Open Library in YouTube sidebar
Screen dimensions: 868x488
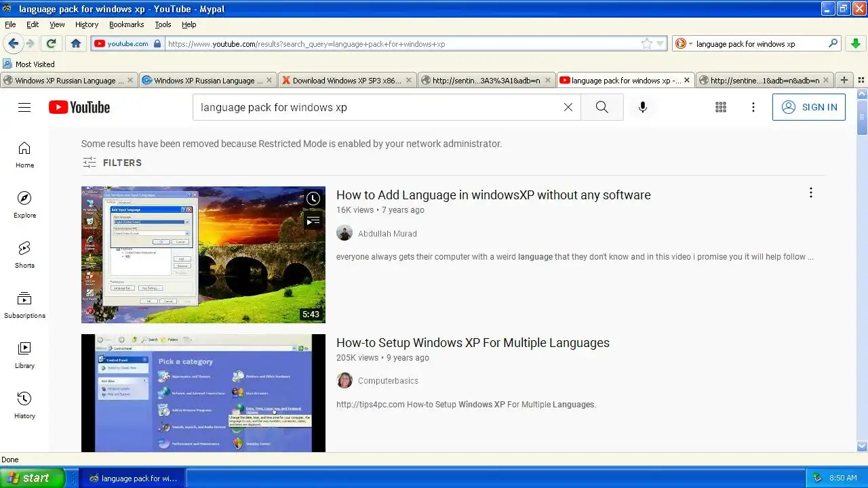(24, 356)
